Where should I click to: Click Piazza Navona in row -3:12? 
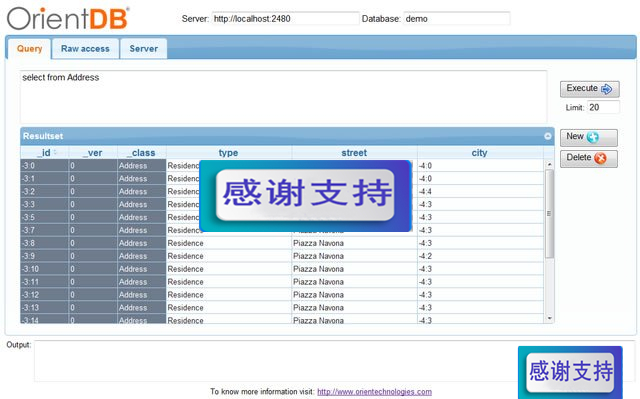(x=318, y=295)
